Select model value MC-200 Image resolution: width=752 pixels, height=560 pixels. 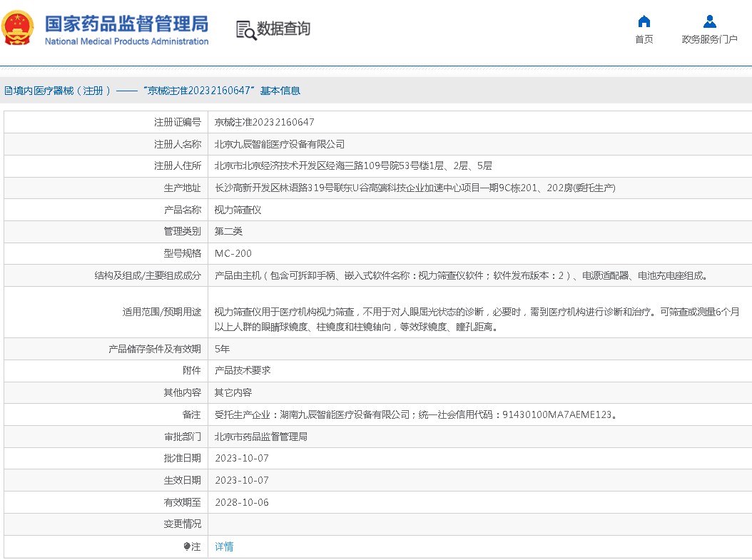(x=233, y=254)
